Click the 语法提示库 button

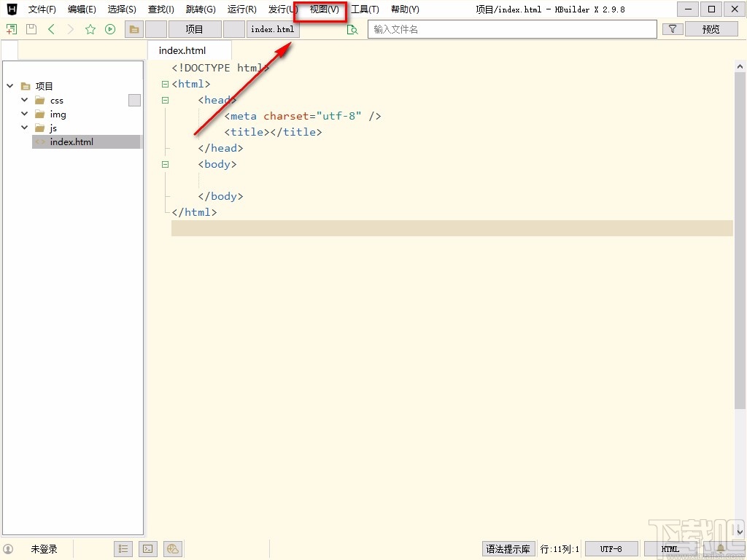508,549
